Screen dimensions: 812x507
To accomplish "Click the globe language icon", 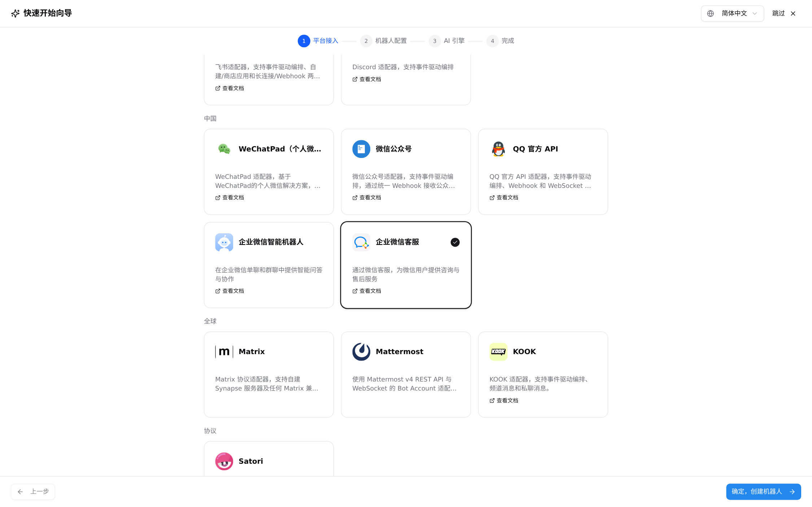I will click(x=710, y=13).
